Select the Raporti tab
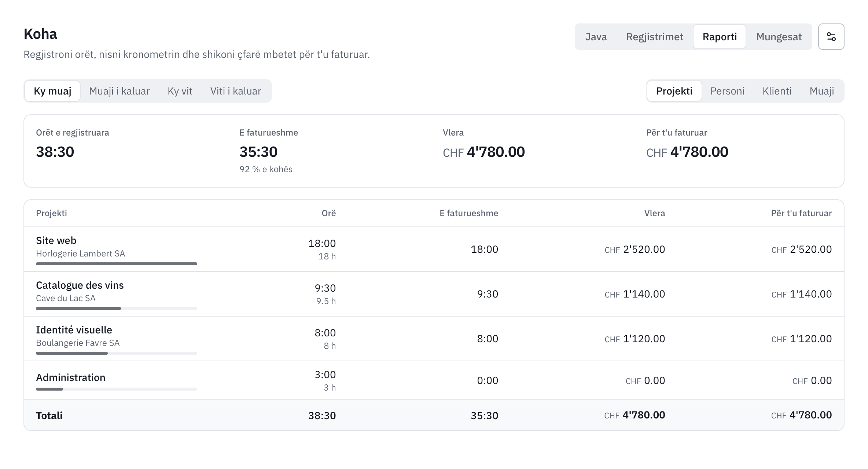This screenshot has width=868, height=469. 720,37
